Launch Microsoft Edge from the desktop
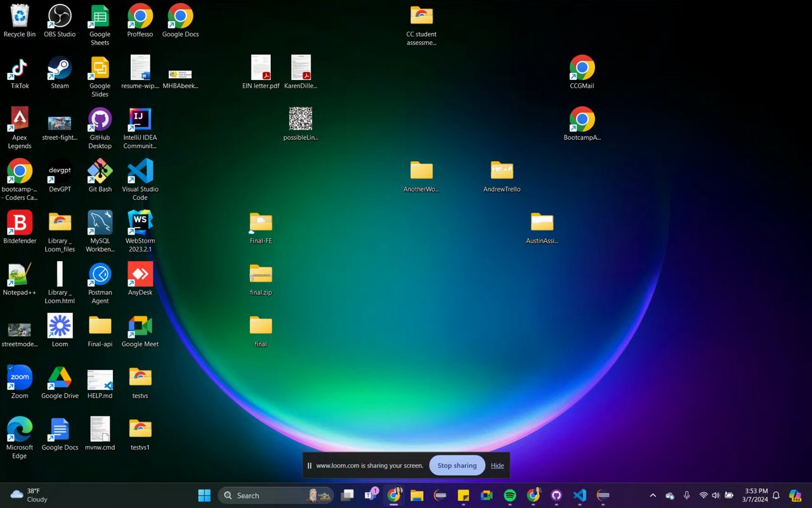 (20, 438)
